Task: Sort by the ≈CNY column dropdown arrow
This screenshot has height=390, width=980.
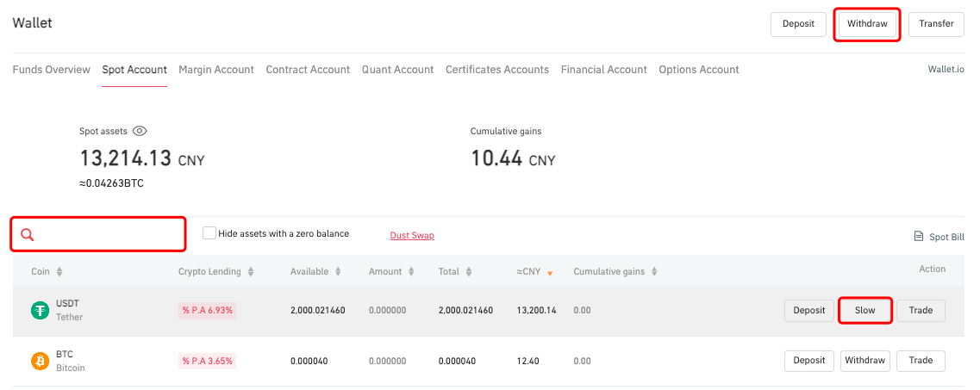Action: 550,273
